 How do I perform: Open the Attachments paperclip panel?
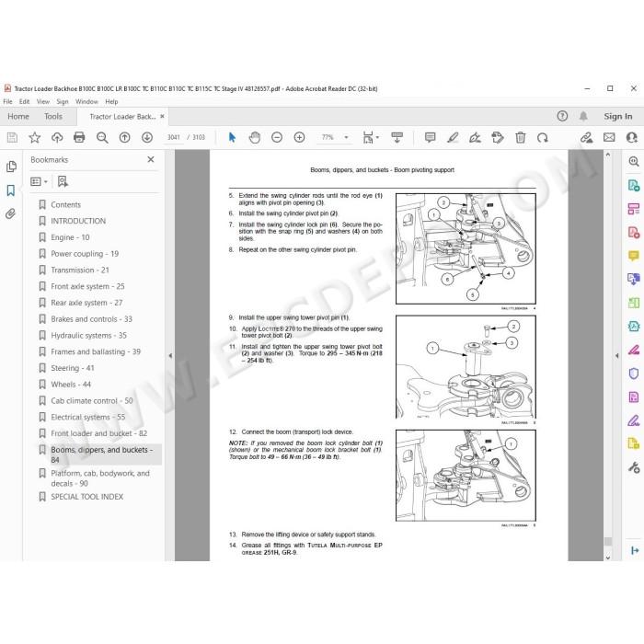pos(11,213)
